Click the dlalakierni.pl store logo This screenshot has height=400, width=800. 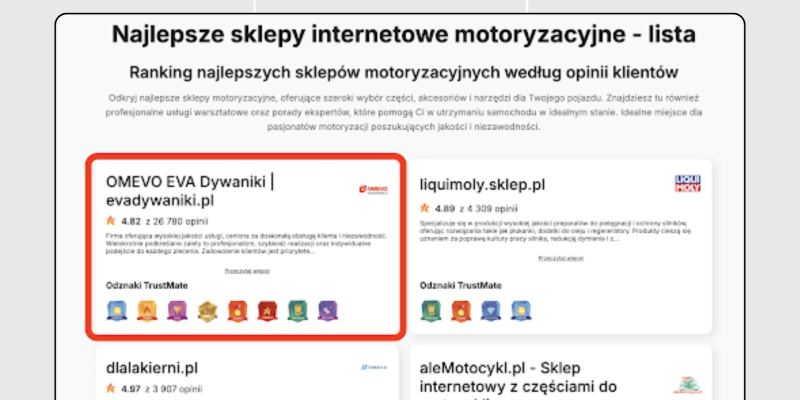(x=372, y=367)
